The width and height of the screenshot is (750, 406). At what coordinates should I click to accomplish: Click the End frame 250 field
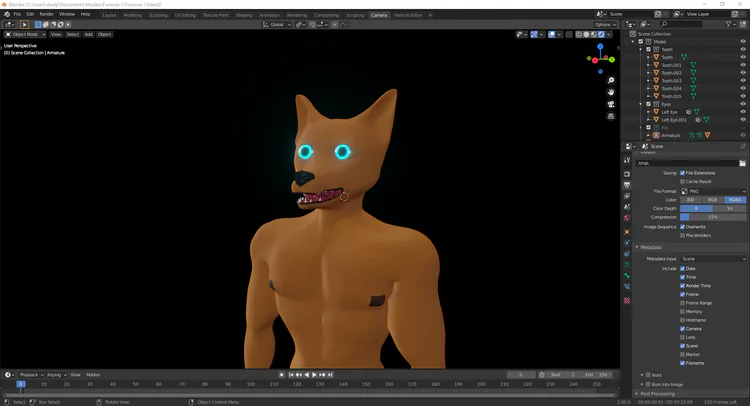597,375
